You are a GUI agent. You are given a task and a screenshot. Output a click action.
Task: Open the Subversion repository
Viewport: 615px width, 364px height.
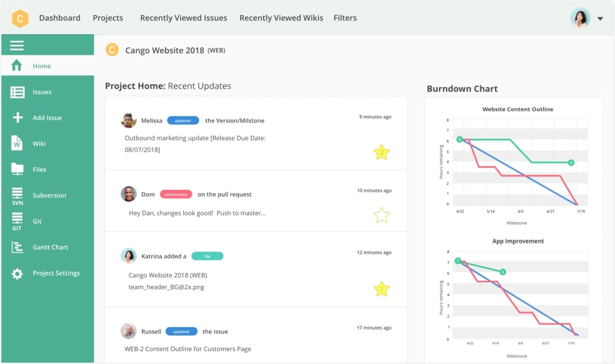tap(50, 195)
